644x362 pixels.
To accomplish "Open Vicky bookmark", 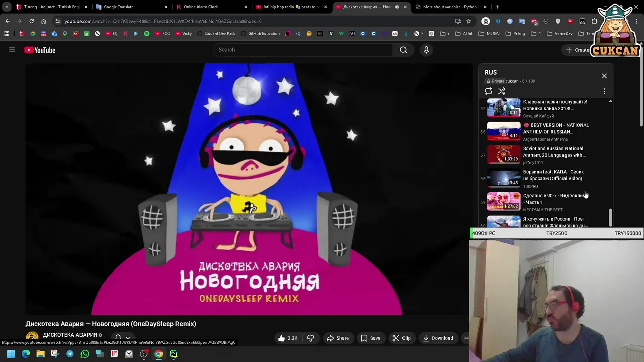I will (183, 34).
